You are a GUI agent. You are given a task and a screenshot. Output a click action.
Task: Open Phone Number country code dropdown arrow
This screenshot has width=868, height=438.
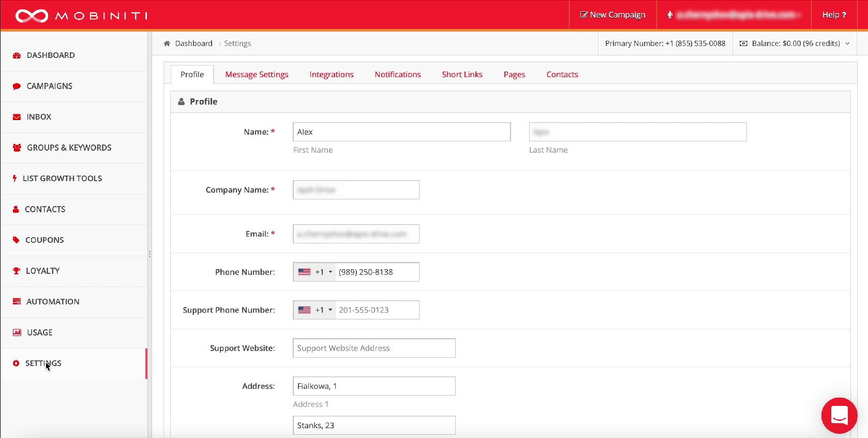(x=331, y=272)
